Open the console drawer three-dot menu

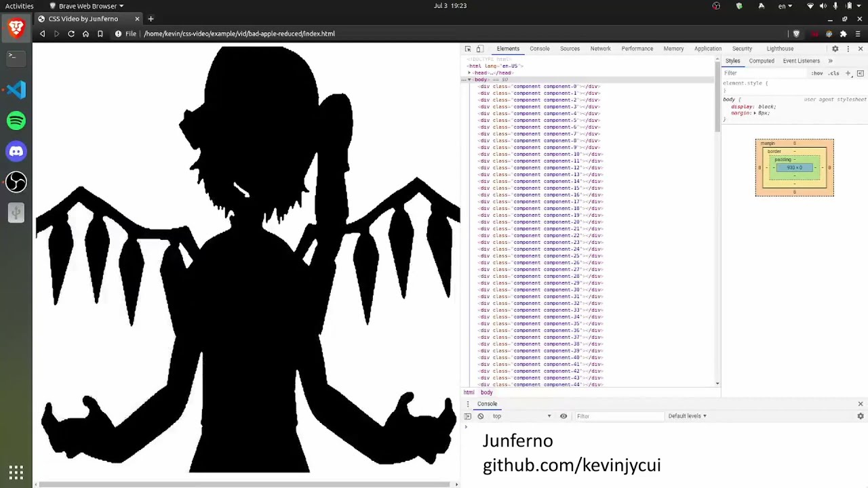click(x=467, y=404)
